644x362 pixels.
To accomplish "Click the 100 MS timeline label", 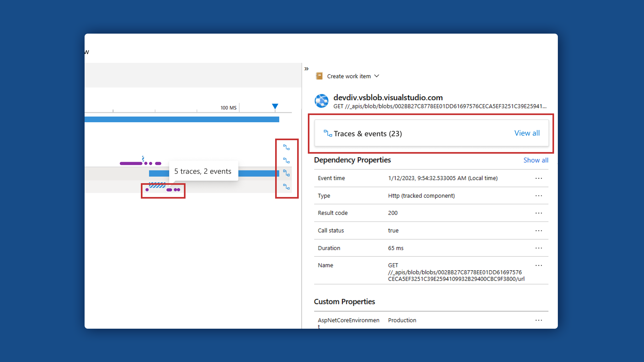I will pos(228,108).
